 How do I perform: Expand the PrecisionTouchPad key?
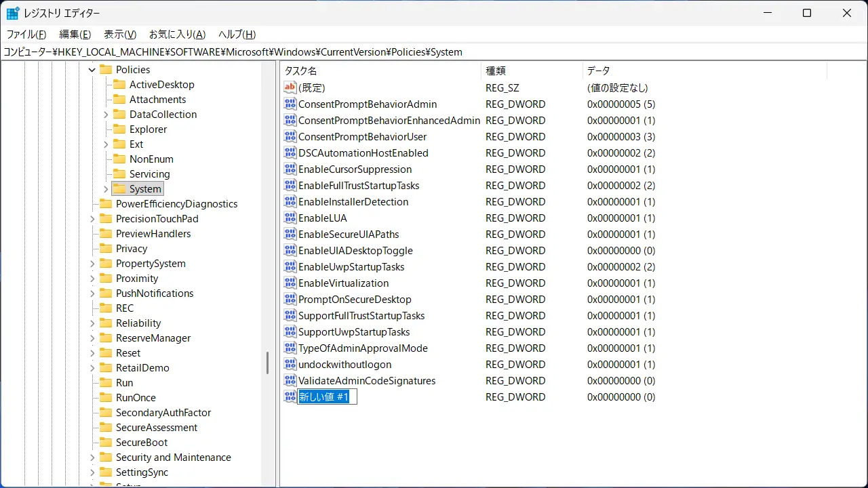pos(92,218)
